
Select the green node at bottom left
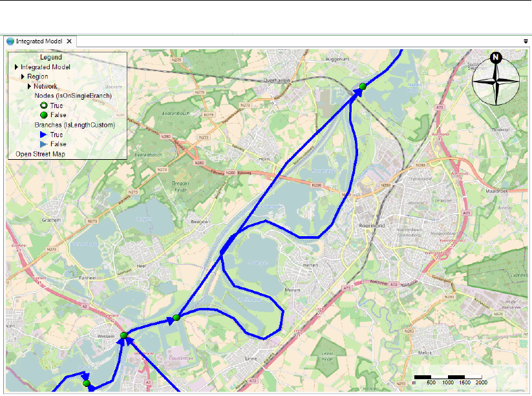(x=87, y=383)
